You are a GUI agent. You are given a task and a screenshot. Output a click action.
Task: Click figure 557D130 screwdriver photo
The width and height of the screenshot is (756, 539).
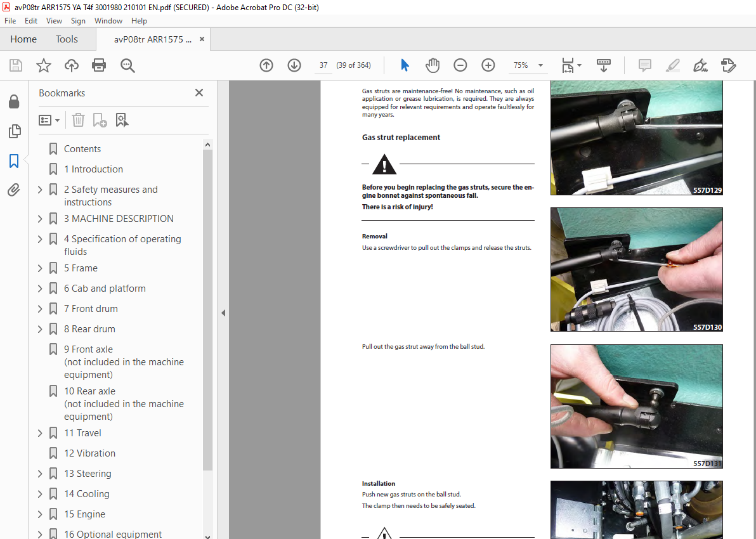[636, 269]
